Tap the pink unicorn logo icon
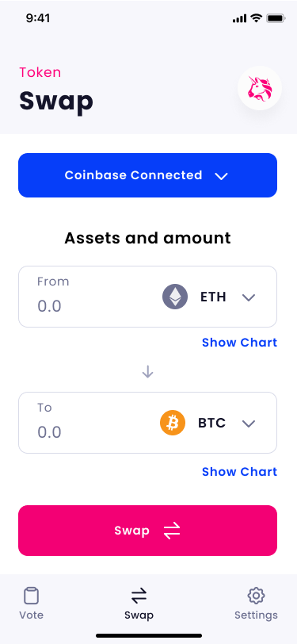 [260, 88]
